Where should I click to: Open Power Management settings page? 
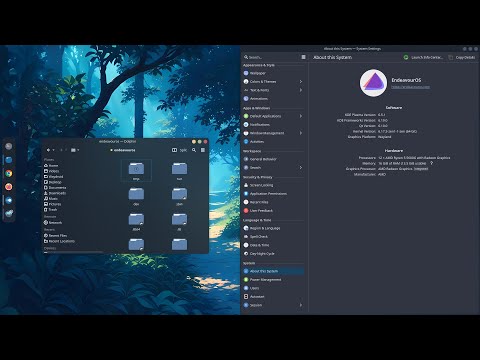[273, 280]
